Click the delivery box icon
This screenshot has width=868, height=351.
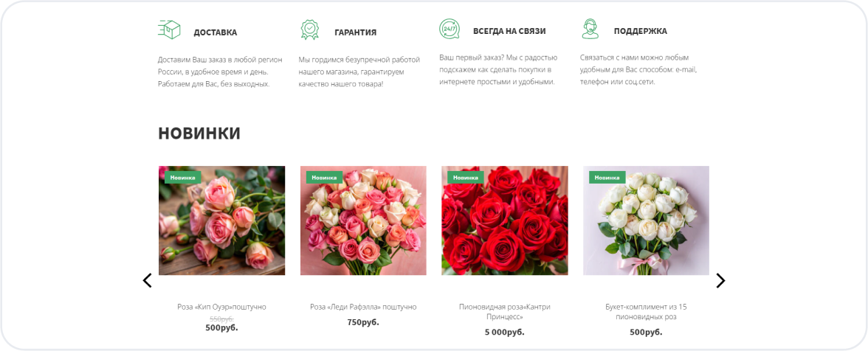point(170,29)
